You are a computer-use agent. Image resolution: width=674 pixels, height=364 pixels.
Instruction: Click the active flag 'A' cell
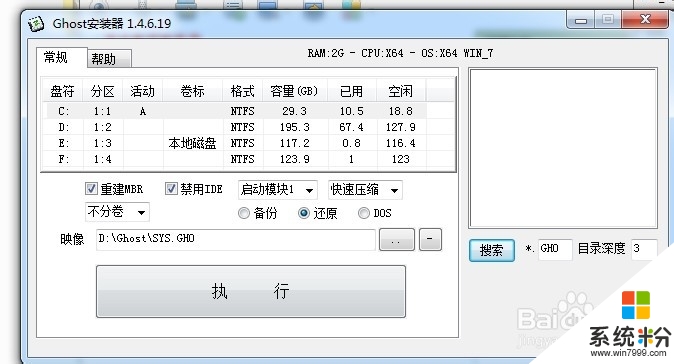143,111
